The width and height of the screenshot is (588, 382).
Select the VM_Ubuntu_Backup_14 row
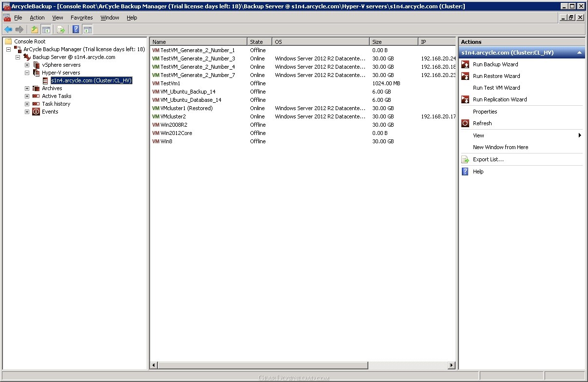tap(303, 92)
